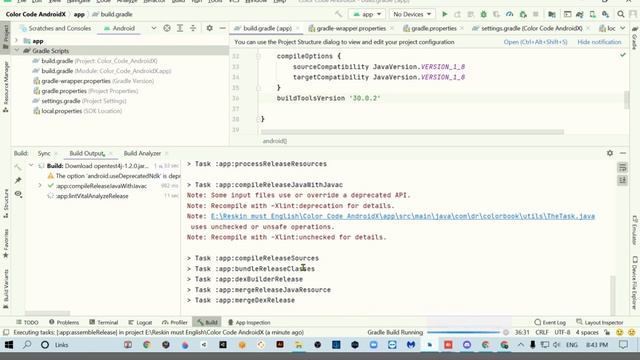Screen dimensions: 640x360
Task: Click the Search Everywhere magnifier icon
Action: 620,14
